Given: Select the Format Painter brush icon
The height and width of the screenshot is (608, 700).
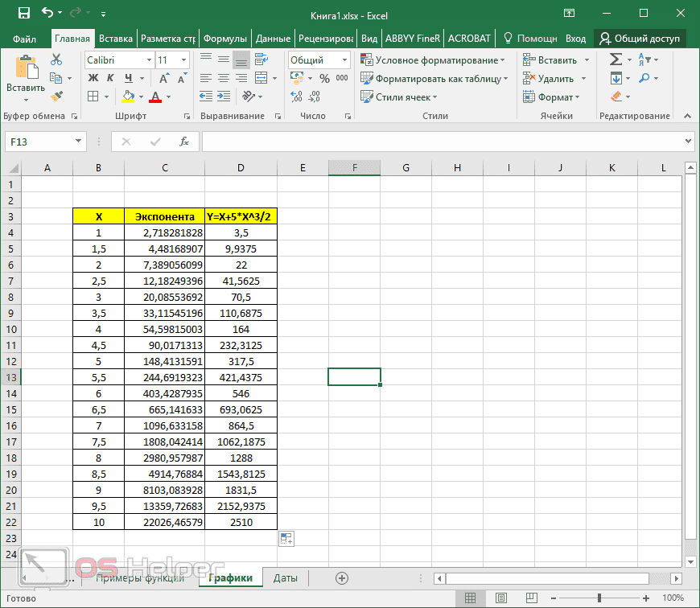Looking at the screenshot, I should [x=56, y=97].
